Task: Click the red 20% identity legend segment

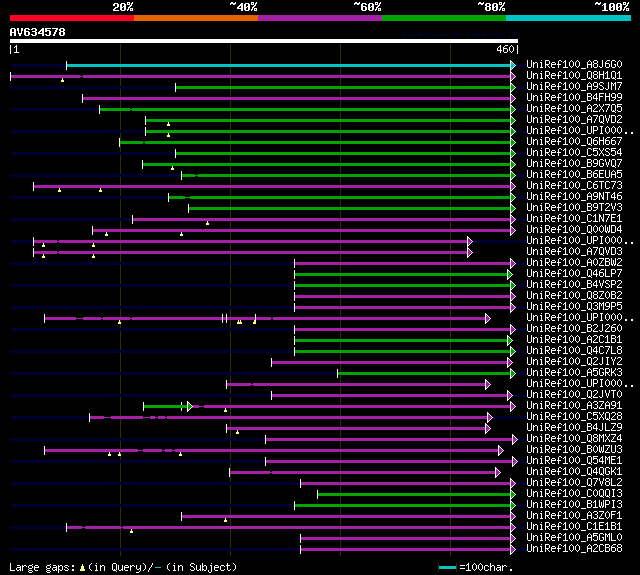Action: click(x=72, y=18)
